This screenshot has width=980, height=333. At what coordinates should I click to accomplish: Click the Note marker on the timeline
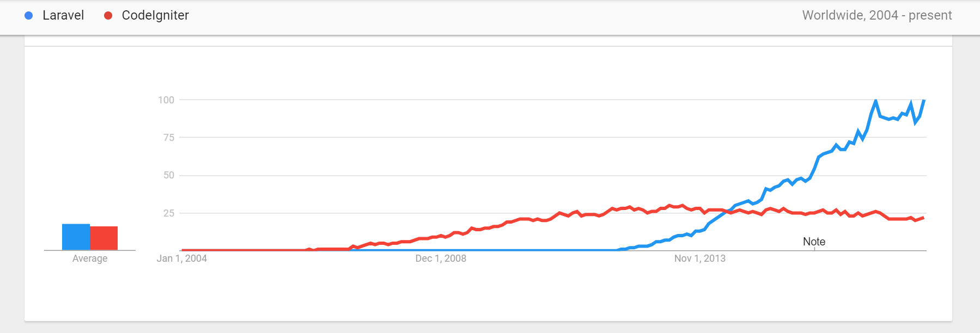(x=814, y=242)
